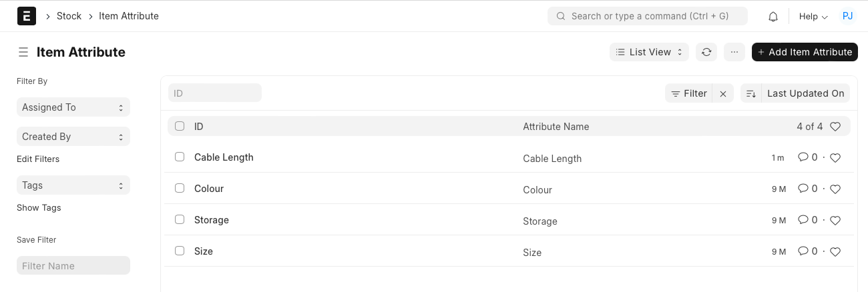Like the Cable Length row heart
868x292 pixels.
(x=835, y=158)
